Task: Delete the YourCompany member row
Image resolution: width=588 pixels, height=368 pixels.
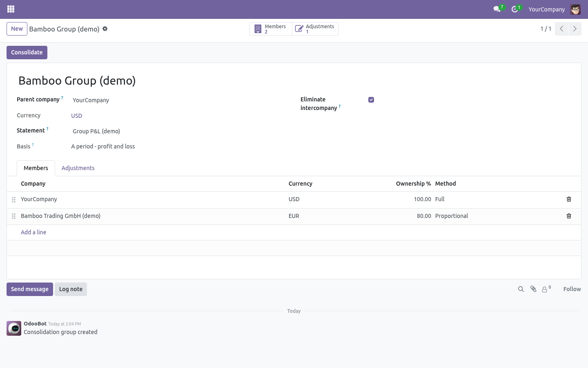Action: point(569,199)
